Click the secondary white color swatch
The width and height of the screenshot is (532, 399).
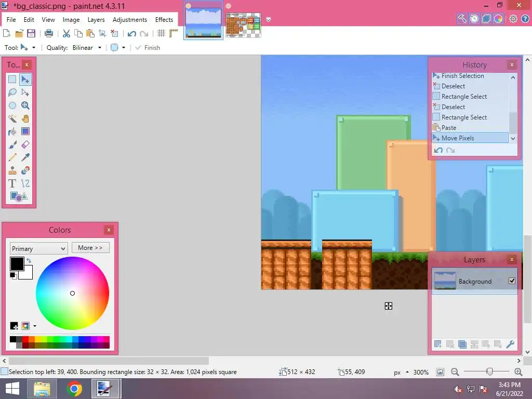27,273
